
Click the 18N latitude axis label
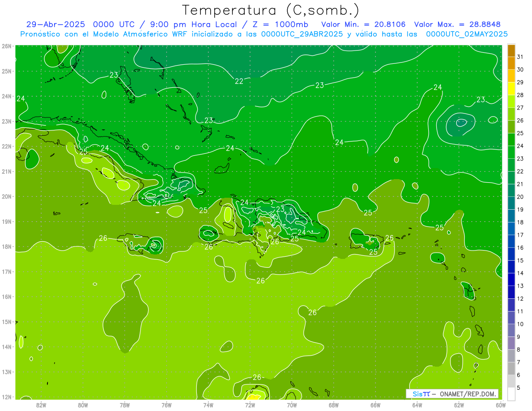tap(7, 247)
